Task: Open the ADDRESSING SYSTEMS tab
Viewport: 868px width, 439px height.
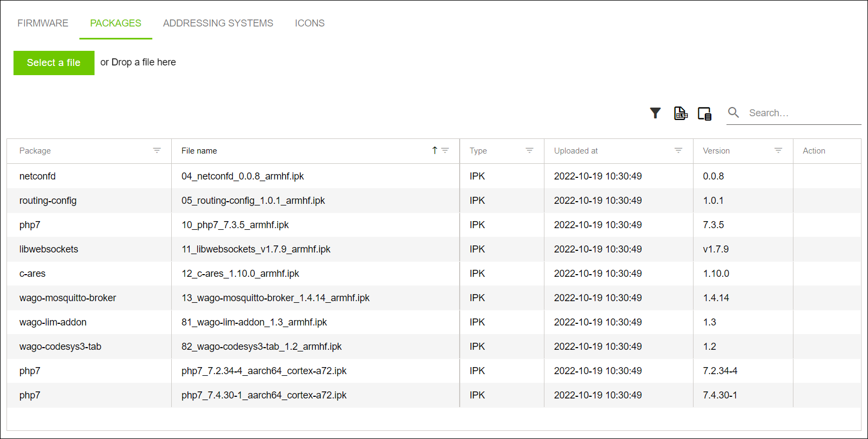Action: pyautogui.click(x=218, y=23)
